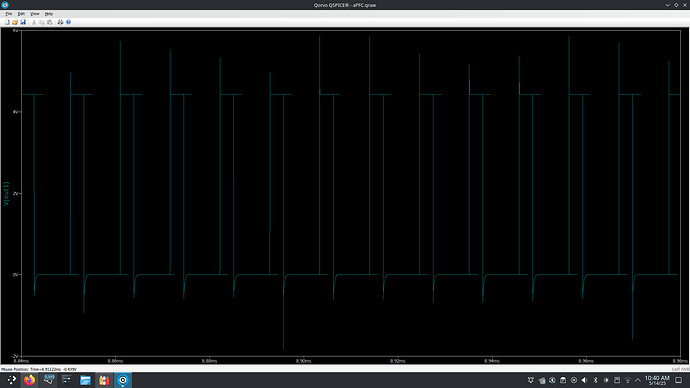The image size is (690, 388).
Task: Open a file using the folder toolbar icon
Action: [x=15, y=22]
